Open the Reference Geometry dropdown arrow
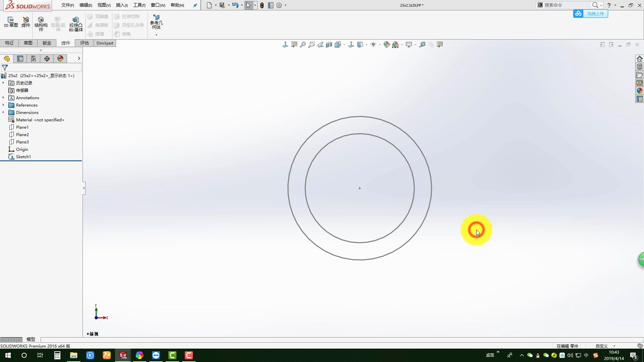This screenshot has width=644, height=362. [156, 35]
